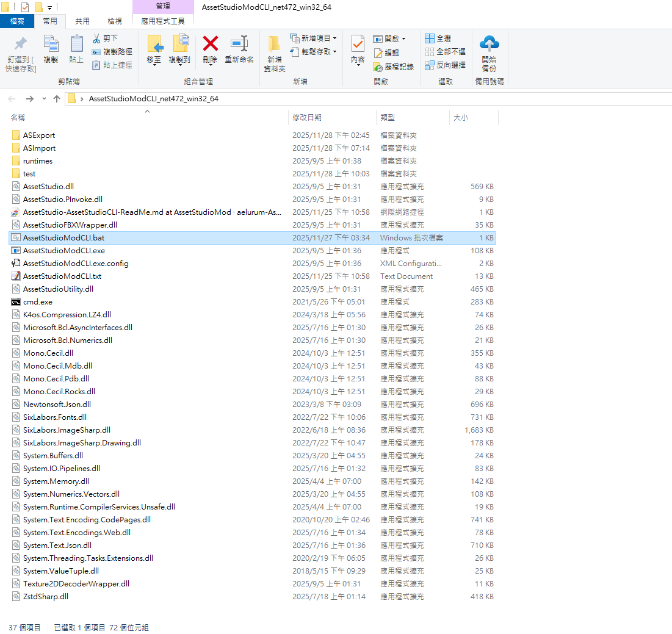Select the AssetStudioModCLI.exe file
This screenshot has height=634, width=672.
coord(63,251)
